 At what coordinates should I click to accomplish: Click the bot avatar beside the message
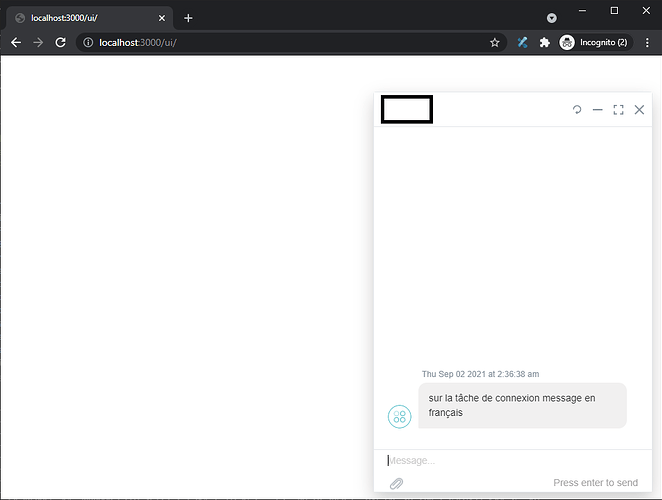pyautogui.click(x=399, y=416)
